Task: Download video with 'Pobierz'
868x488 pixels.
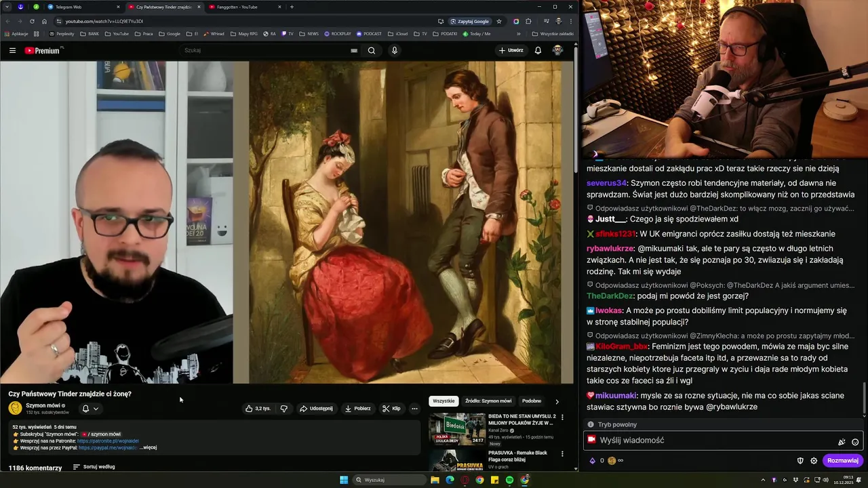Action: click(357, 409)
